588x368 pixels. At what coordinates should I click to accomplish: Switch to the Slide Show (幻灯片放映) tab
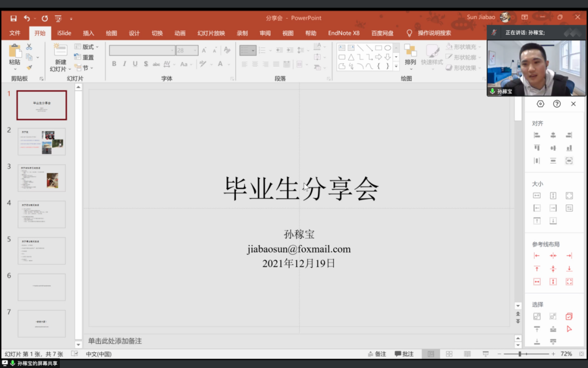click(211, 33)
